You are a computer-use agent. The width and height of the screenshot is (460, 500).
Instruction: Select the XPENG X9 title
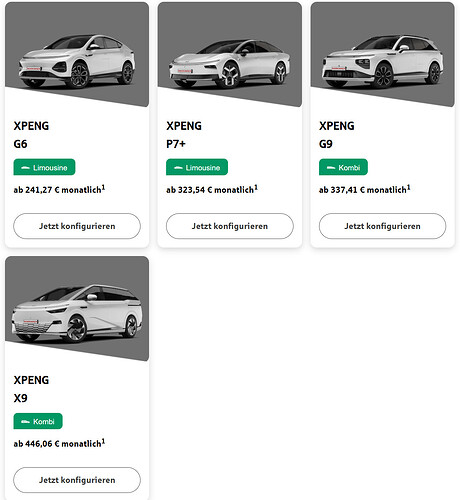pos(31,389)
